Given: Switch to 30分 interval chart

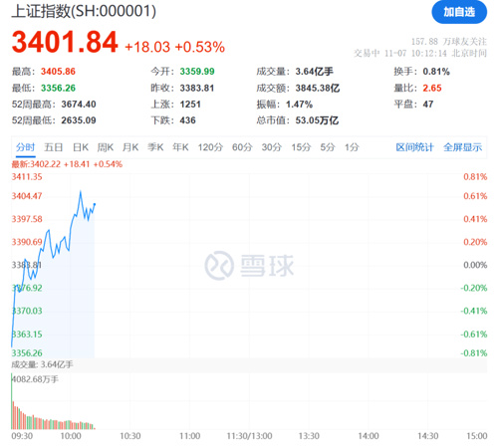Looking at the screenshot, I should [x=272, y=147].
